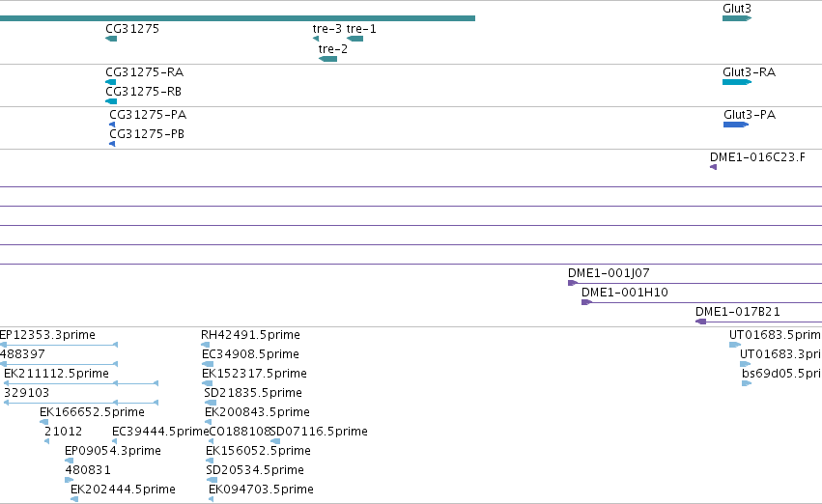Select the EK094703.5prime EST label
The width and height of the screenshot is (822, 504).
[261, 490]
